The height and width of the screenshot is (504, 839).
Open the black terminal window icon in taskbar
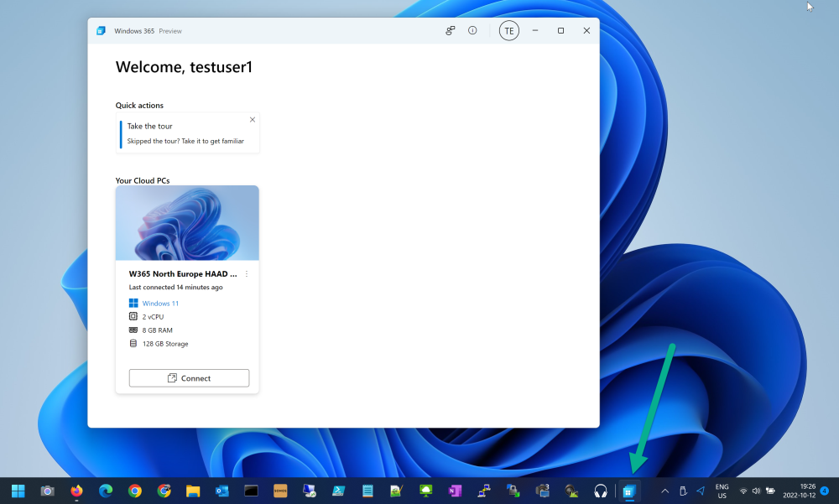[251, 491]
